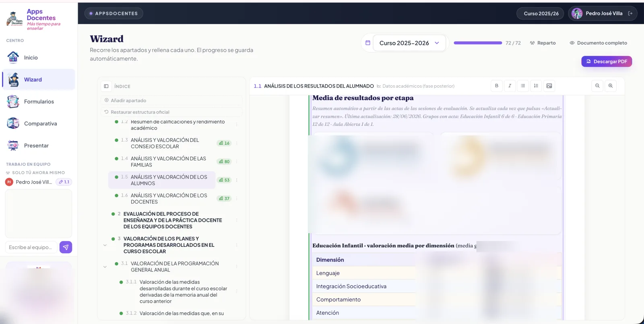The height and width of the screenshot is (324, 644).
Task: Click Añadir apartado
Action: click(x=171, y=100)
